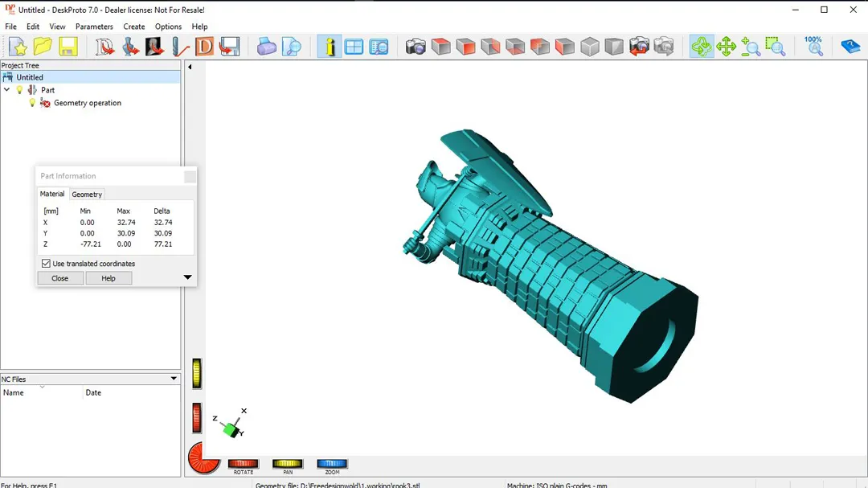Open the Parameters menu
The height and width of the screenshot is (488, 868).
pyautogui.click(x=94, y=26)
